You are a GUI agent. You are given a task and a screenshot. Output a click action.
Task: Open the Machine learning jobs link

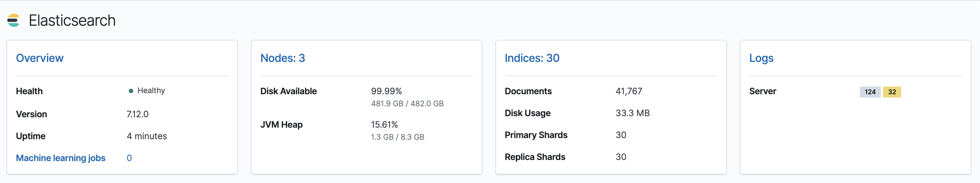pos(61,158)
